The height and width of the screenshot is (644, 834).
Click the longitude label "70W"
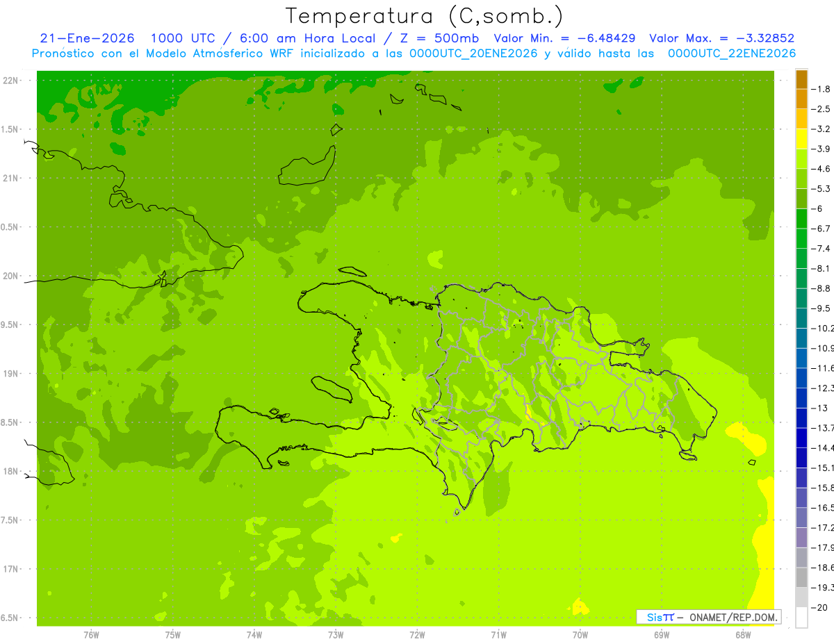coord(580,635)
